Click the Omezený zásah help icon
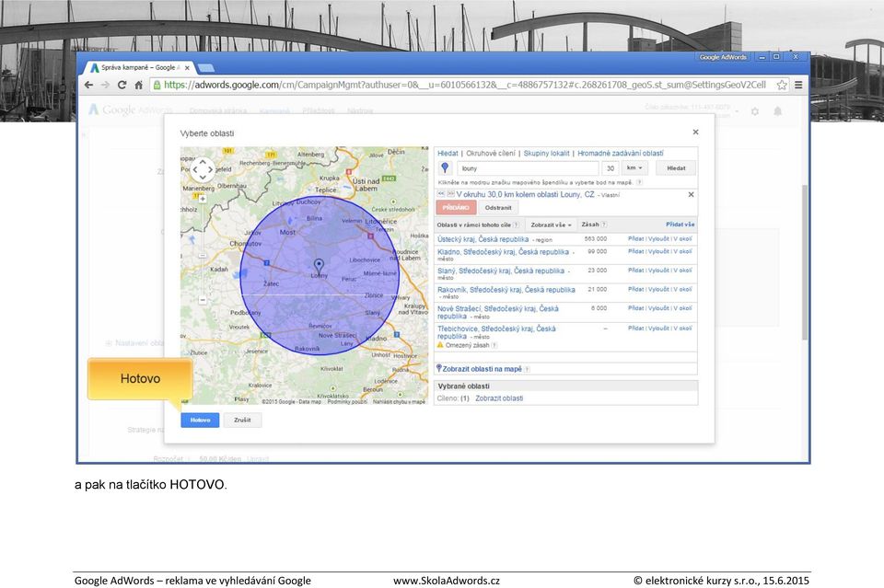 494,345
